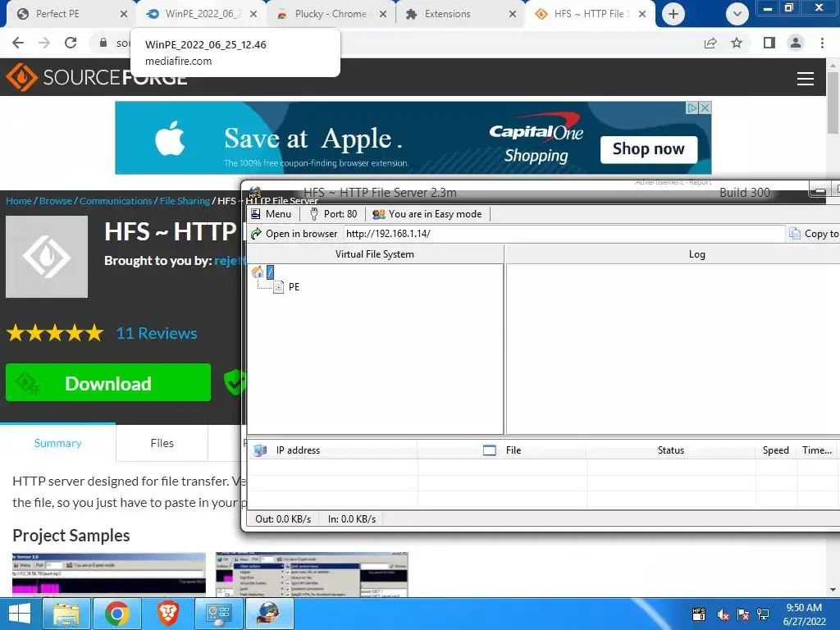This screenshot has width=840, height=630.
Task: Open the first project sample screenshot
Action: [x=109, y=573]
